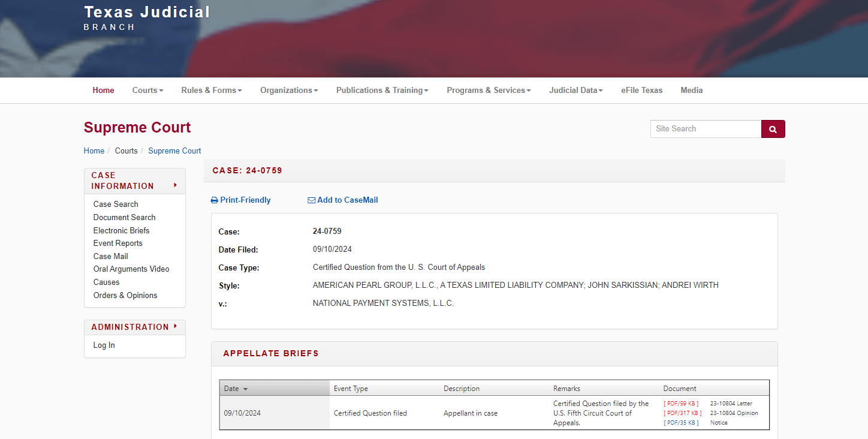
Task: Open the PDF/317 KB Opinion document
Action: (682, 413)
